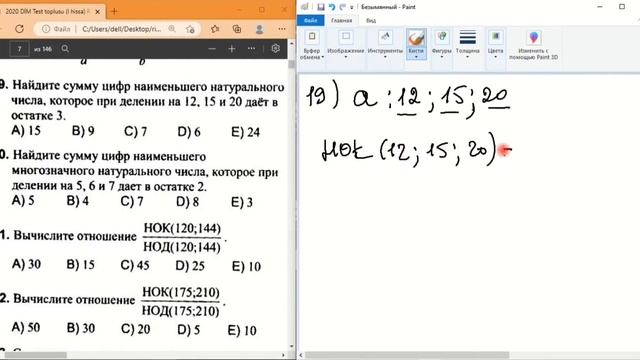Click the Изображение selection icon
This screenshot has width=640, height=360.
click(346, 37)
